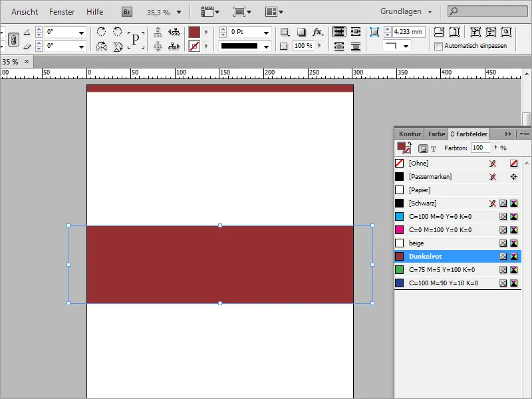Select C=75 M=5 Y=100 K=0 green swatch

coord(458,270)
